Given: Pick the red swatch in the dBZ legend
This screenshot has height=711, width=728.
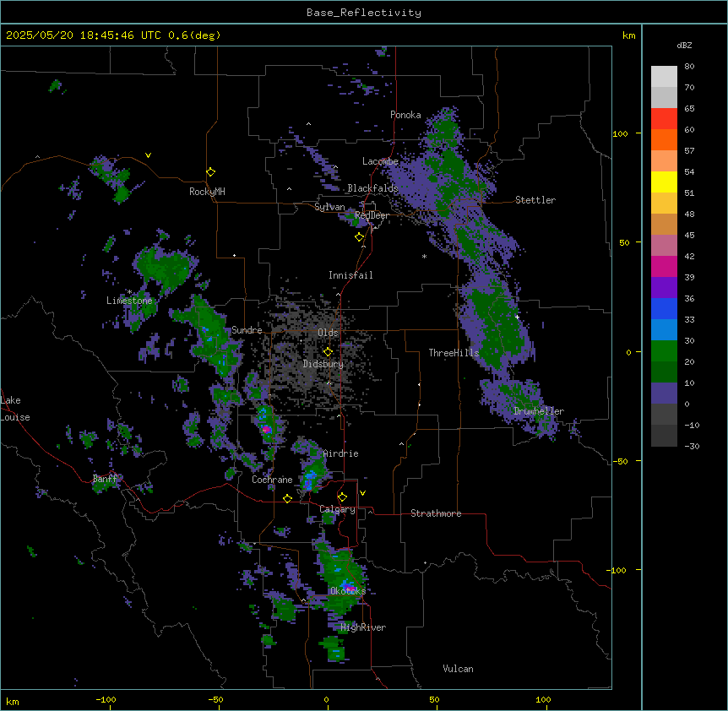Looking at the screenshot, I should (664, 118).
